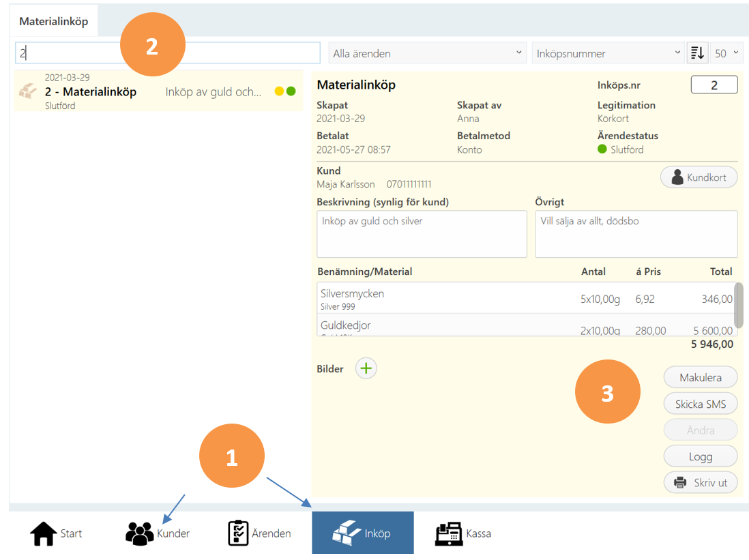The width and height of the screenshot is (749, 560).
Task: Click the 'Inköp av guld och...' list description
Action: [x=214, y=91]
